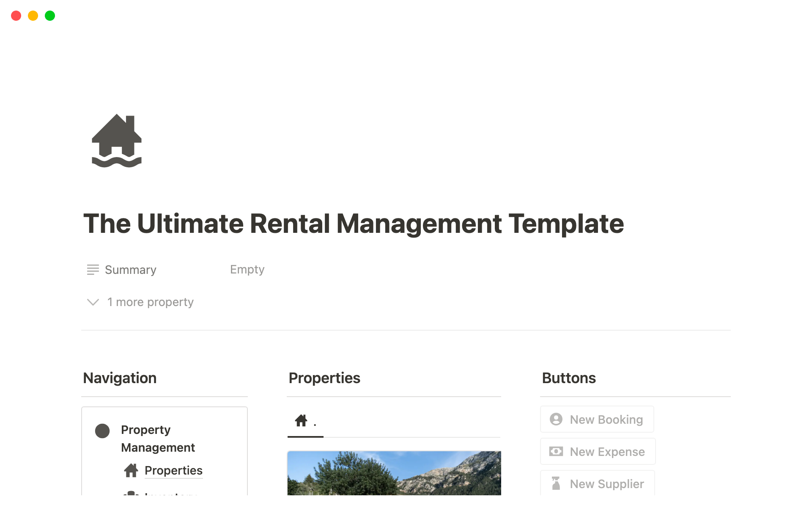Expand the 1 more property chevron

point(93,302)
